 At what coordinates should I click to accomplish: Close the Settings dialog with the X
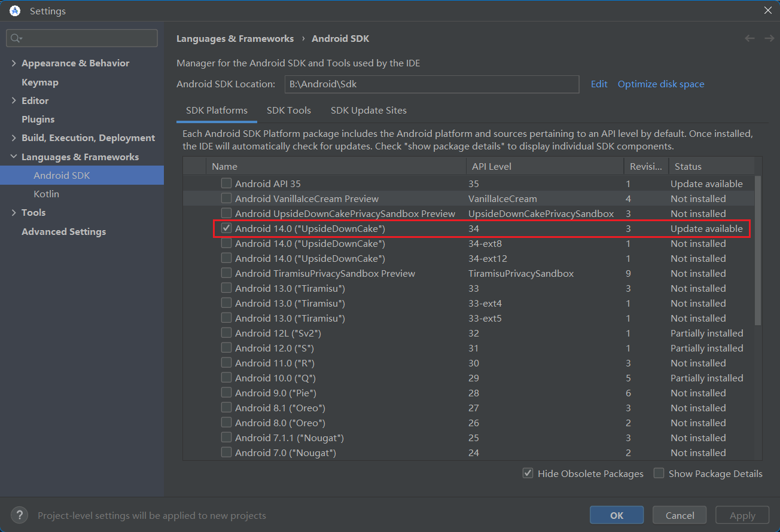pyautogui.click(x=768, y=10)
